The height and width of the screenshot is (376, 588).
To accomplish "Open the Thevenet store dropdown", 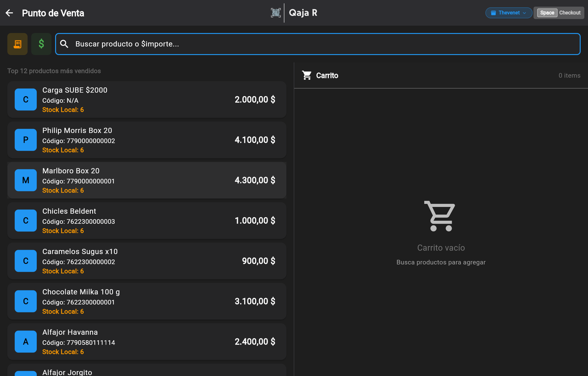I will click(509, 13).
